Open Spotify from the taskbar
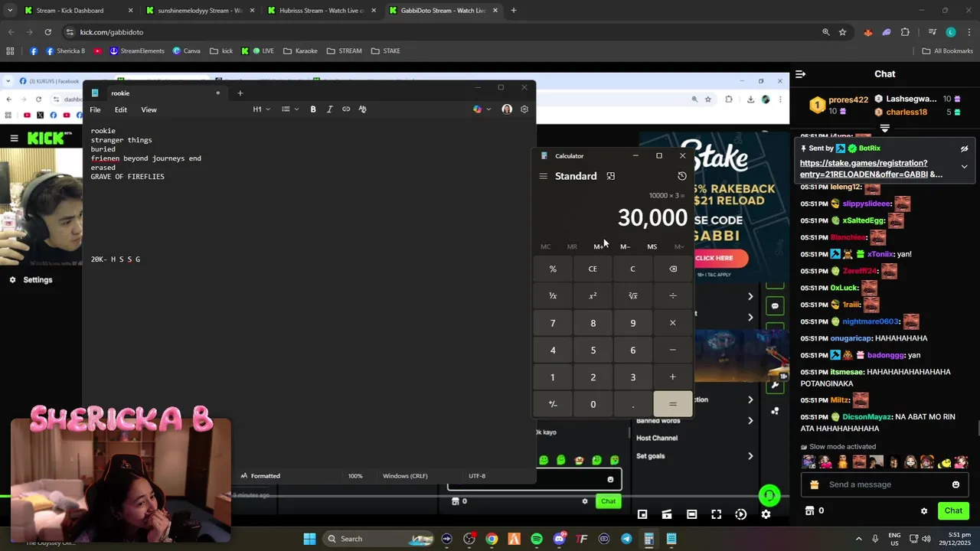 pos(536,539)
